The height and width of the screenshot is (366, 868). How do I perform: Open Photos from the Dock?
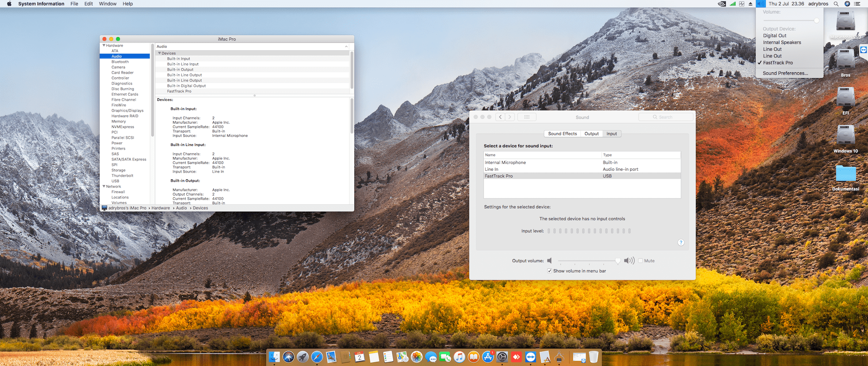pyautogui.click(x=417, y=357)
